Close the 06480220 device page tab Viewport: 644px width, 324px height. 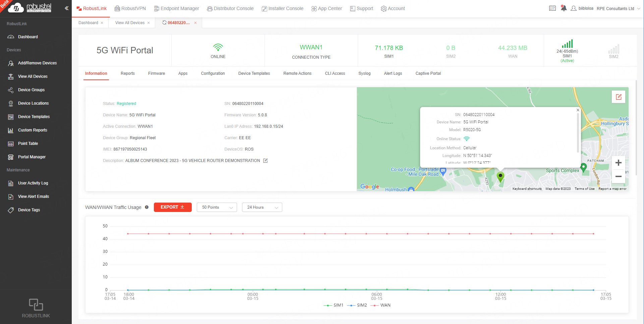[x=195, y=23]
